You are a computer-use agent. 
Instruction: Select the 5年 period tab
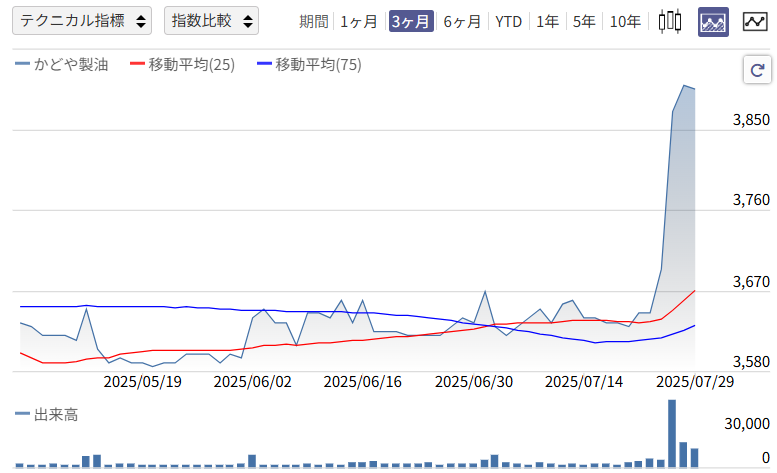pos(584,22)
